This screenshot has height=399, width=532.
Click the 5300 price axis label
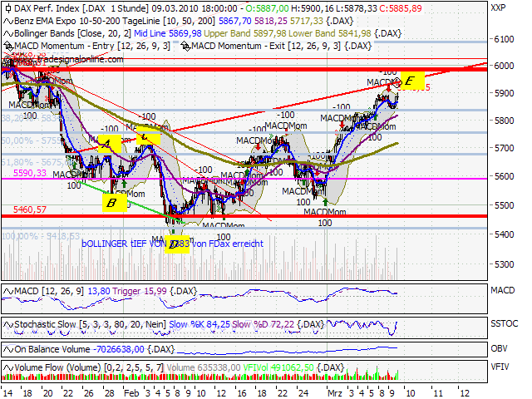[x=504, y=264]
